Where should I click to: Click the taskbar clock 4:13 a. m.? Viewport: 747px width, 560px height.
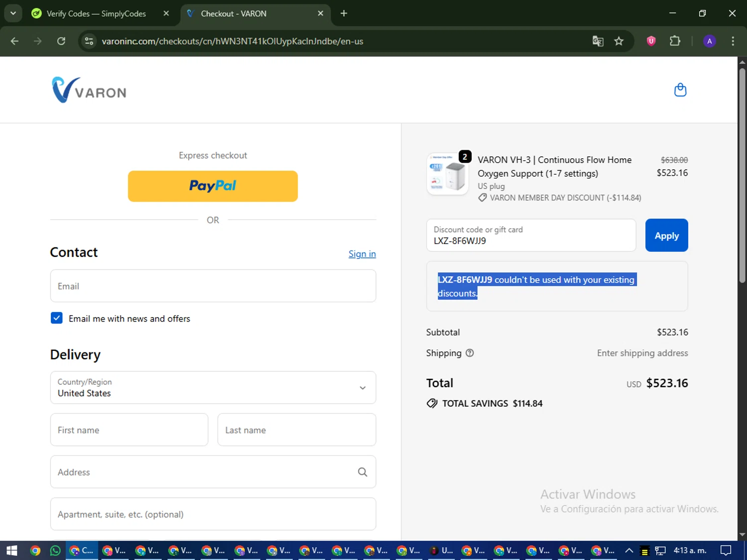tap(690, 551)
